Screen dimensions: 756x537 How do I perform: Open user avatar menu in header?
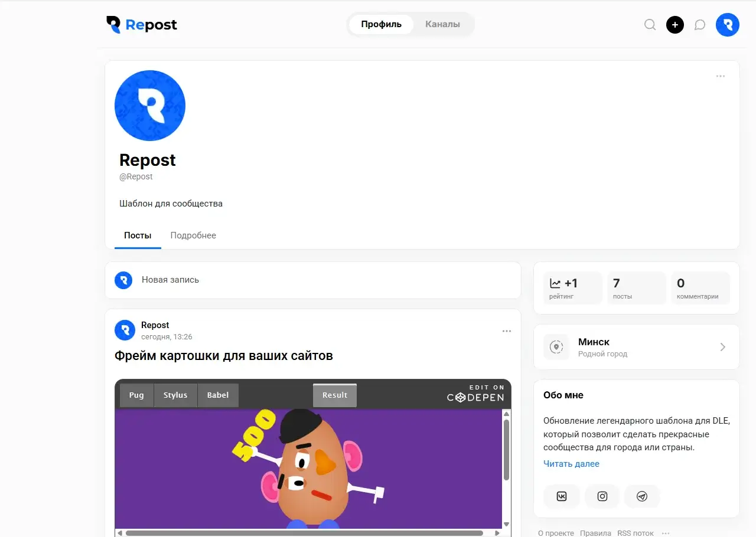[x=728, y=25]
